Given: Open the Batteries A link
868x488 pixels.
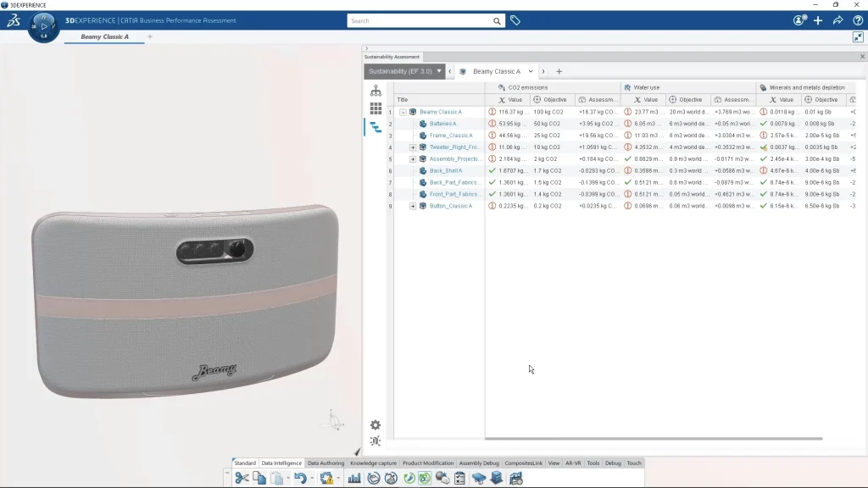Looking at the screenshot, I should [x=442, y=124].
